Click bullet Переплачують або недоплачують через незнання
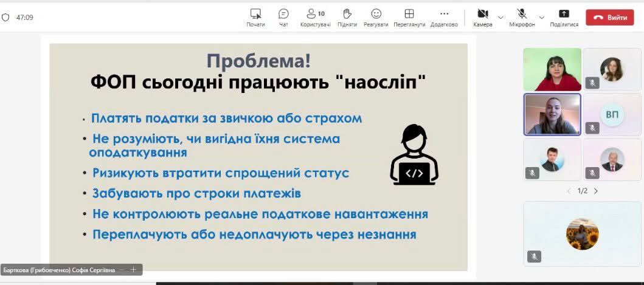The width and height of the screenshot is (644, 285). [254, 235]
